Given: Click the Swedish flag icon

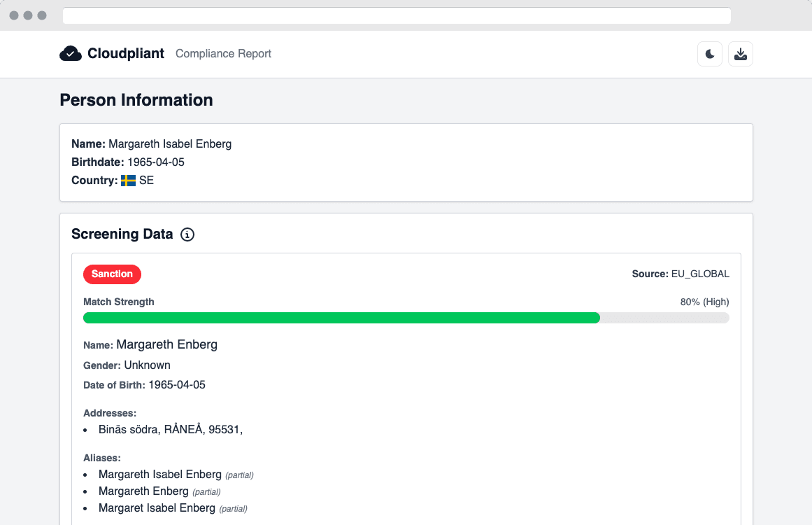Looking at the screenshot, I should pos(128,181).
